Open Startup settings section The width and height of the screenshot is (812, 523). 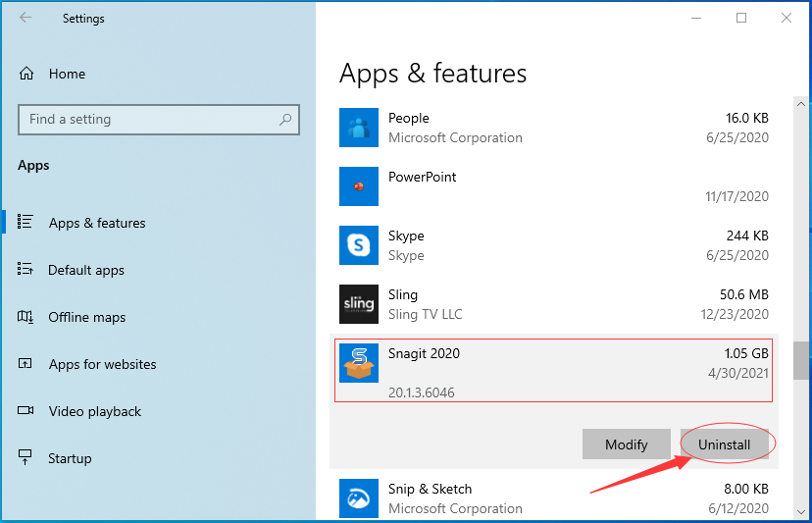tap(70, 458)
